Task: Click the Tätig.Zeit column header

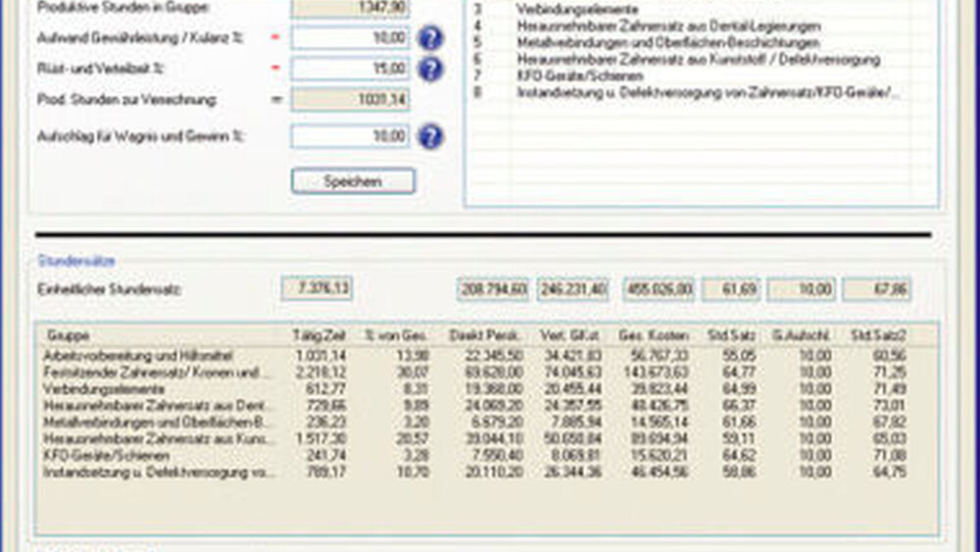Action: (314, 335)
